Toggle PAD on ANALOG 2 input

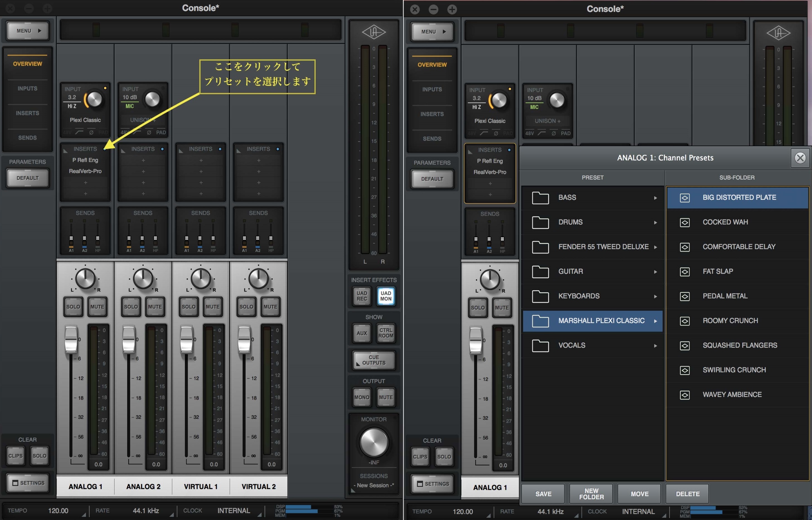tap(161, 132)
